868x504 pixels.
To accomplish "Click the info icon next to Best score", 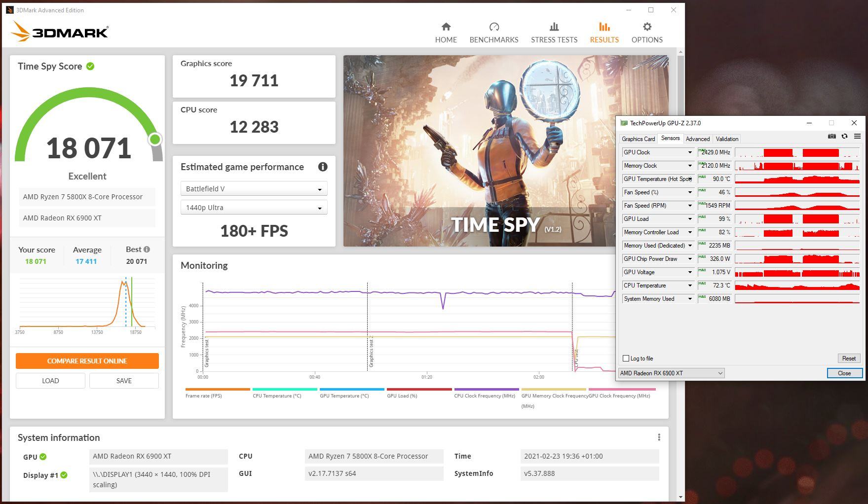I will [x=147, y=250].
